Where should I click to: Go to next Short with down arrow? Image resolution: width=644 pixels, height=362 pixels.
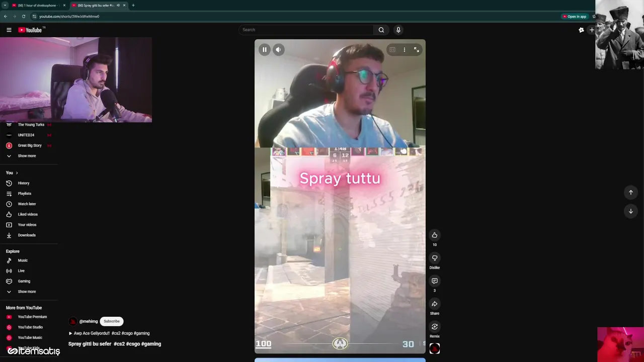631,211
